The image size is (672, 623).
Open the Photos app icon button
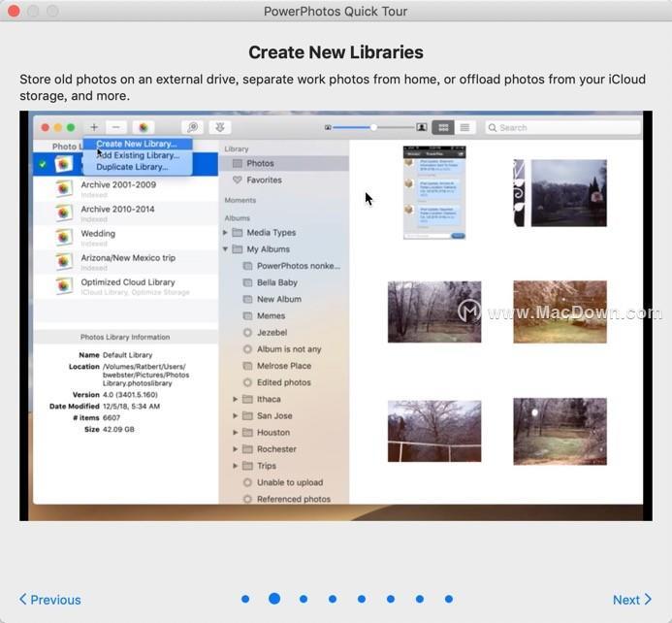pyautogui.click(x=144, y=127)
